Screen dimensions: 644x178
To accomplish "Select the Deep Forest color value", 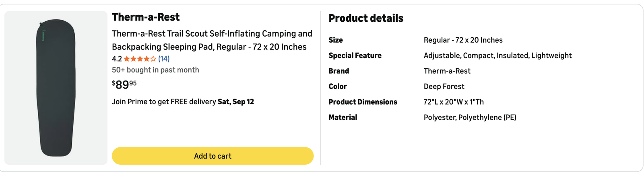I will 444,87.
